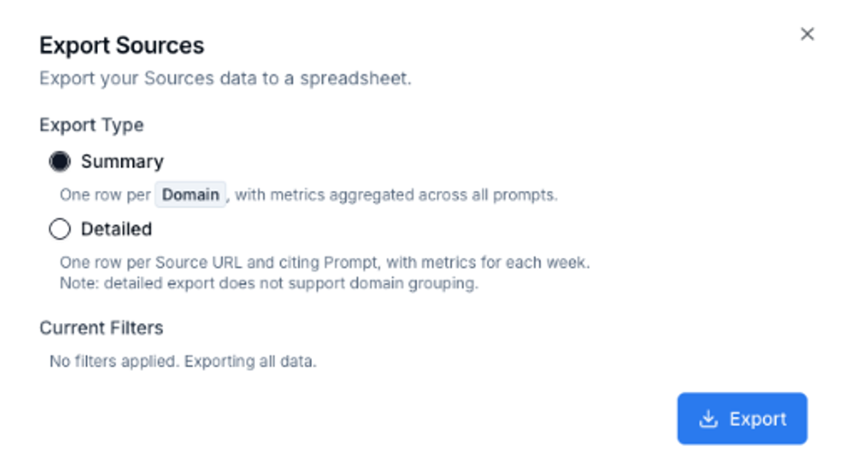Close the Export Sources dialog

pyautogui.click(x=807, y=34)
